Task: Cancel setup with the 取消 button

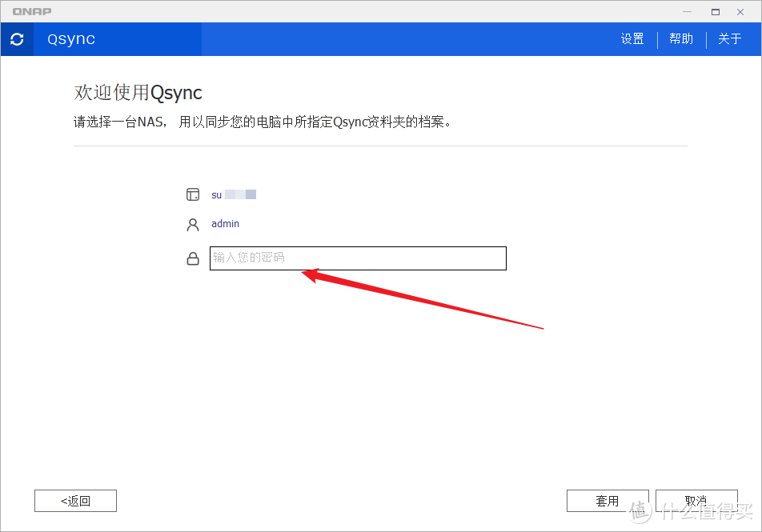Action: point(696,500)
